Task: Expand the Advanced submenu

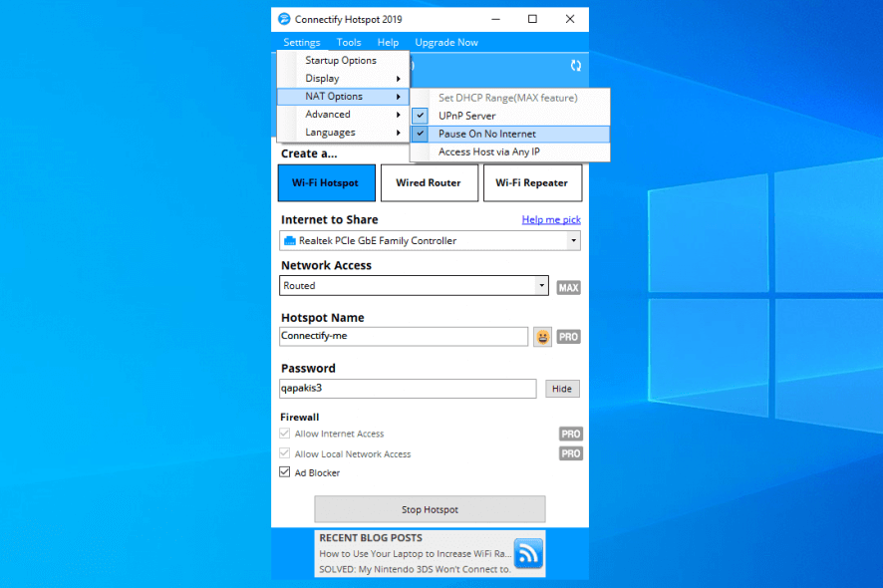Action: pos(343,115)
